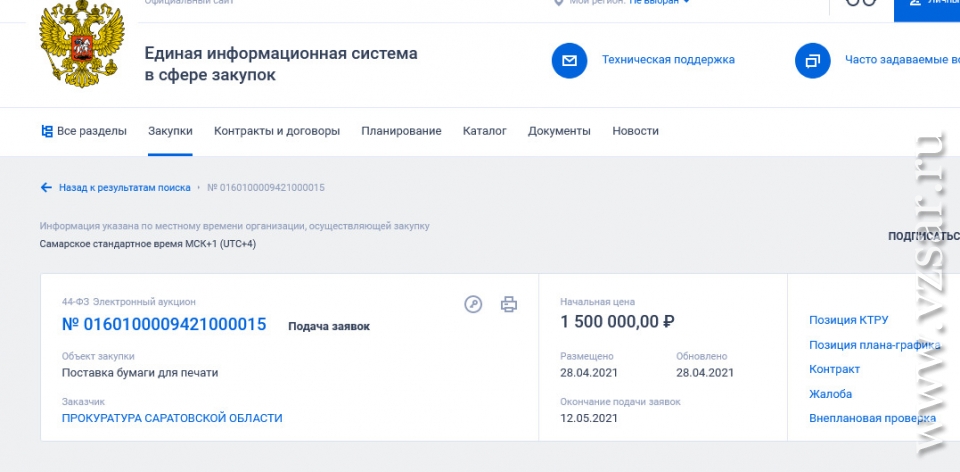The width and height of the screenshot is (960, 472).
Task: Open the Новости menu item
Action: click(636, 131)
